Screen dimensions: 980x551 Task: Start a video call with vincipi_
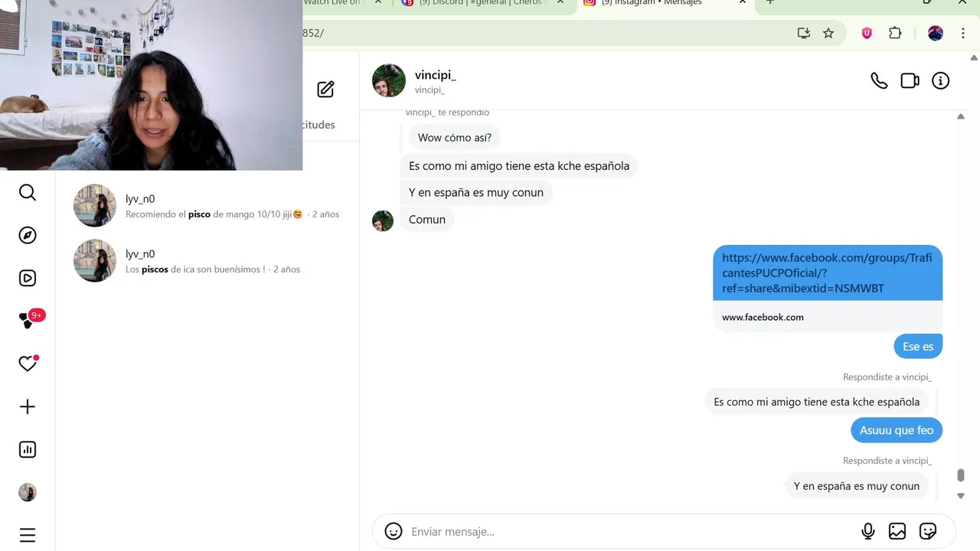910,80
